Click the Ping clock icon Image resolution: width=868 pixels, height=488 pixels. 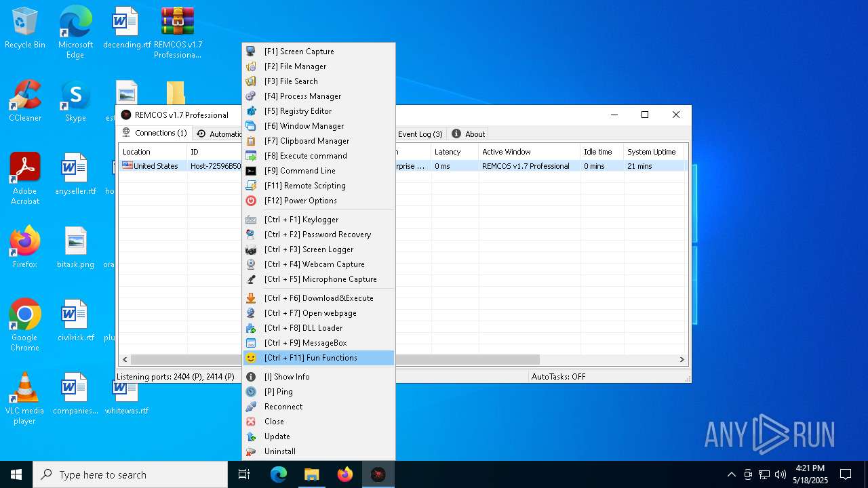coord(251,392)
